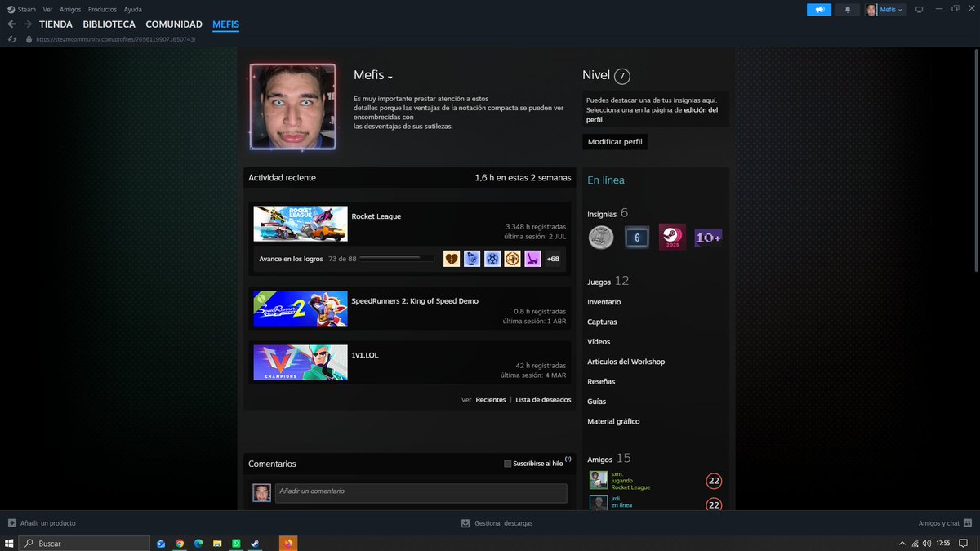Open the notifications bell

point(847,10)
